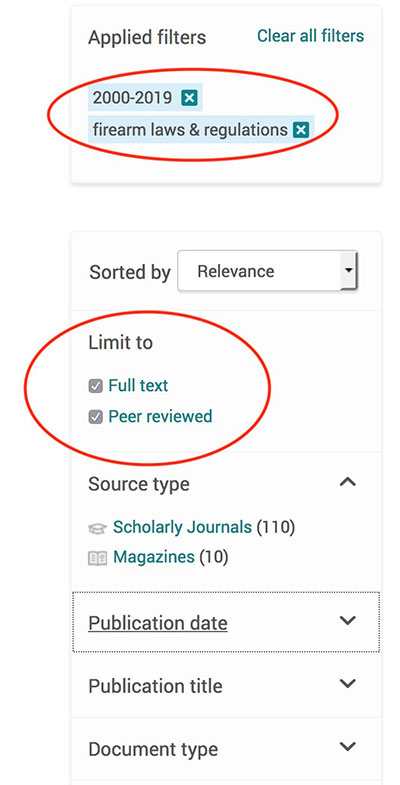The image size is (400, 785).
Task: Click the Peer reviewed label link
Action: [x=160, y=417]
